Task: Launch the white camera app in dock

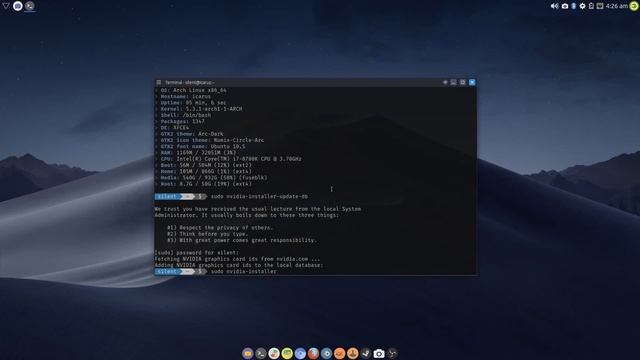Action: pyautogui.click(x=379, y=353)
